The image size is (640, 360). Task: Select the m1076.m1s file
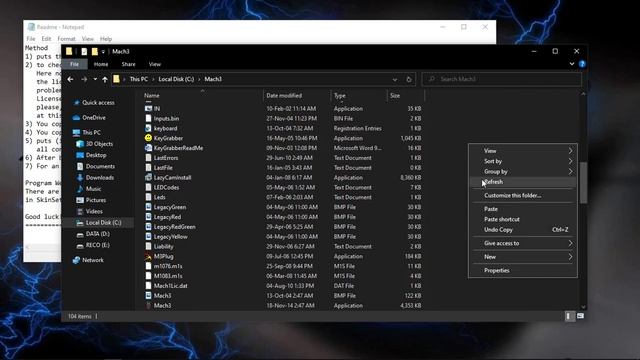click(168, 266)
